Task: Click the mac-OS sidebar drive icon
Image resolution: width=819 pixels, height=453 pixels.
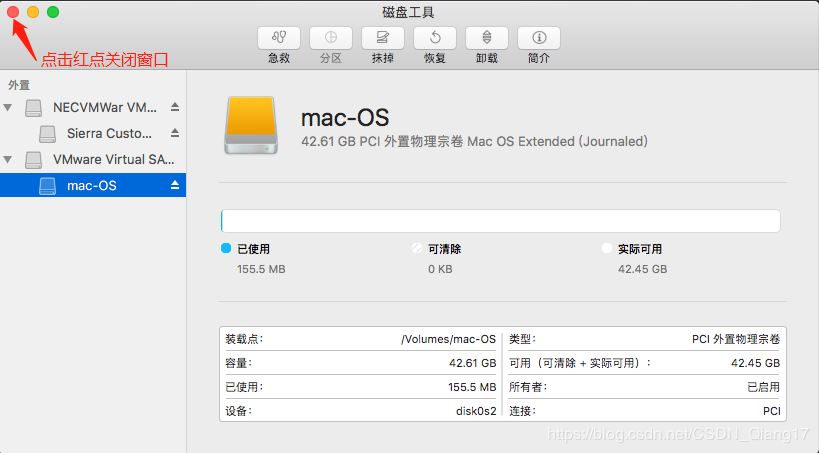Action: click(x=48, y=186)
